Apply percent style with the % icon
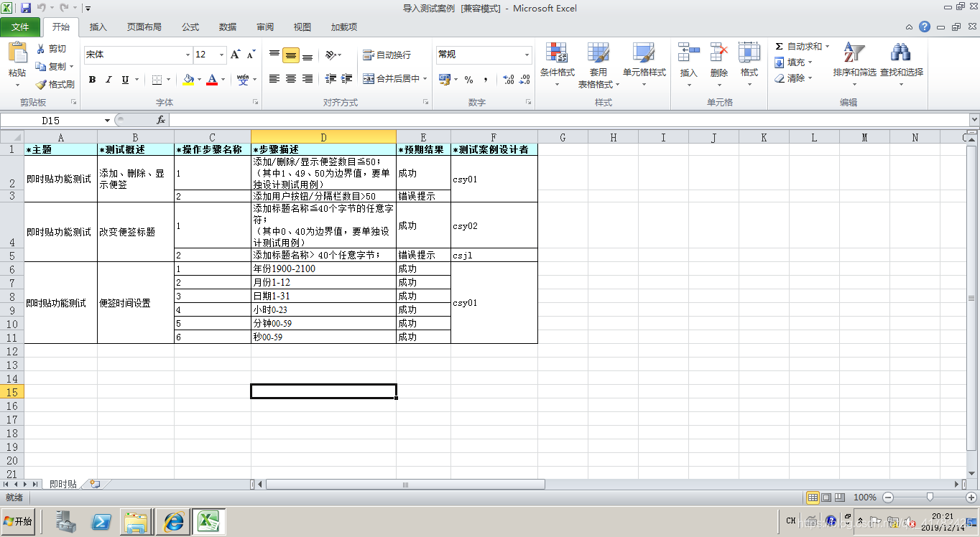980x537 pixels. (468, 80)
